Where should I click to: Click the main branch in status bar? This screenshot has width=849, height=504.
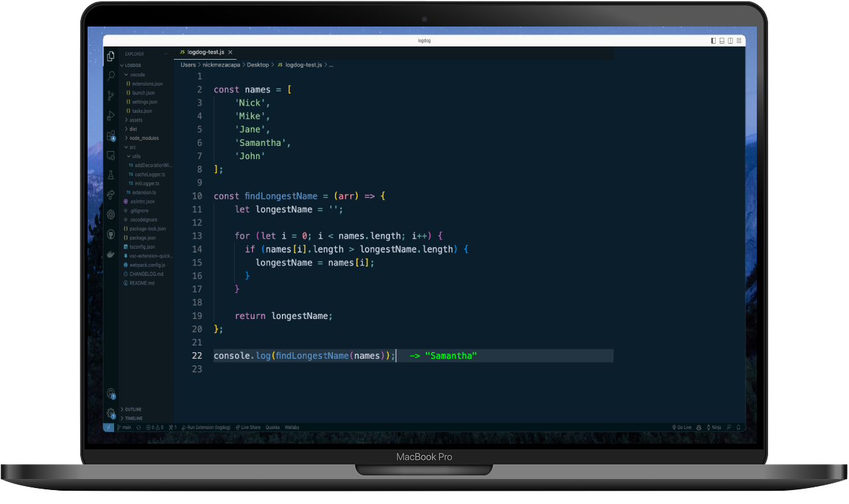[124, 427]
